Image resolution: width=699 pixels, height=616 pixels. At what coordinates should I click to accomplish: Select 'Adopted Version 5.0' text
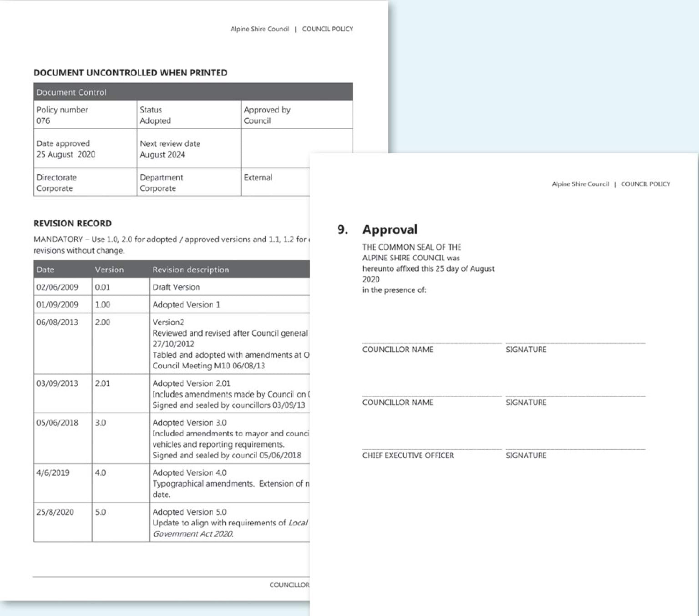pos(189,512)
